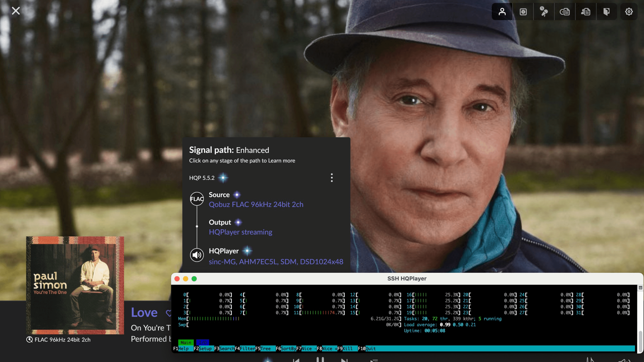Close the Now Playing screen
Image resolution: width=644 pixels, height=362 pixels.
[x=16, y=11]
